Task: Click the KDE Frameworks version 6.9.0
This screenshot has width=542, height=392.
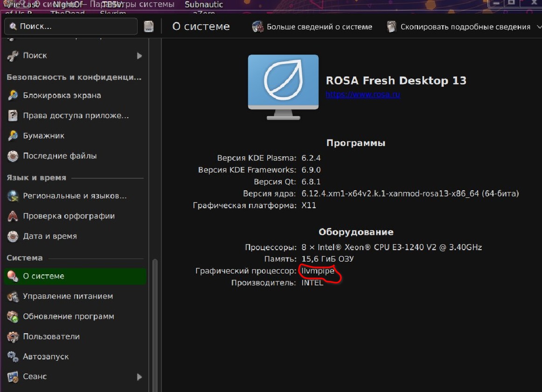Action: (311, 170)
